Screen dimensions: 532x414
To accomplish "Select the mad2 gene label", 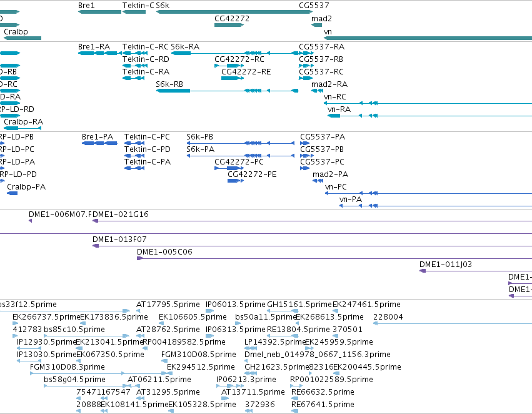I will 321,19.
